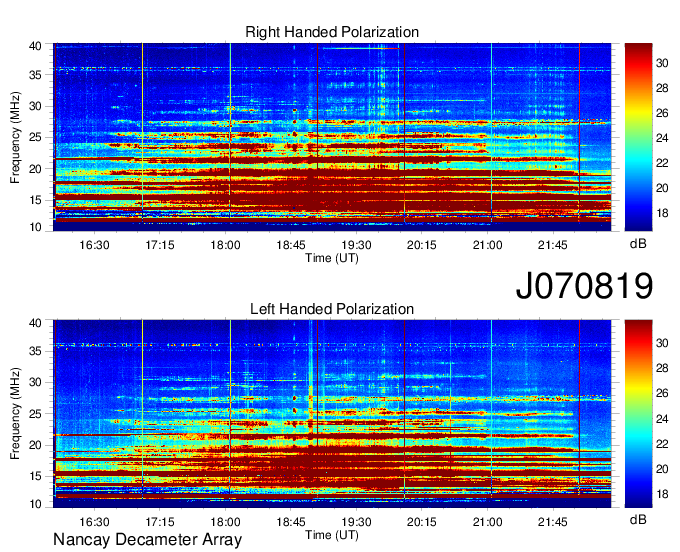Image resolution: width=680 pixels, height=552 pixels.
Task: Select the "28" dB tick on upper colorbar
Action: tap(662, 88)
